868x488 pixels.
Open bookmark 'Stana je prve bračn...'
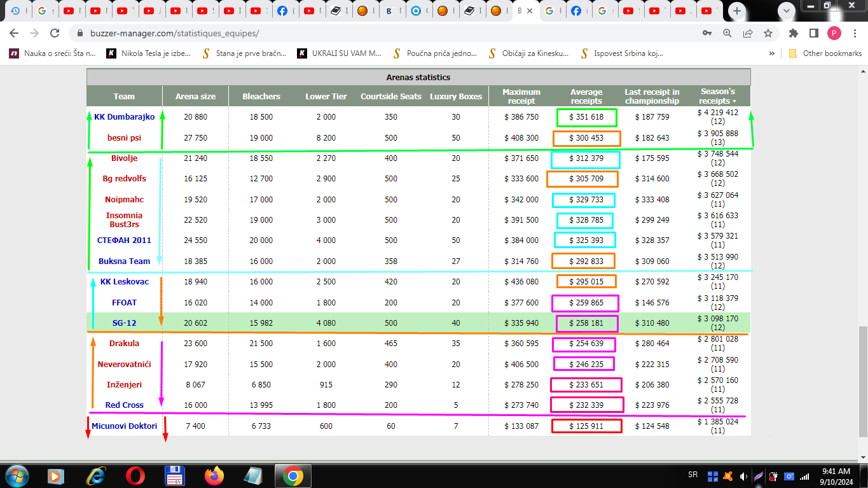click(x=244, y=53)
